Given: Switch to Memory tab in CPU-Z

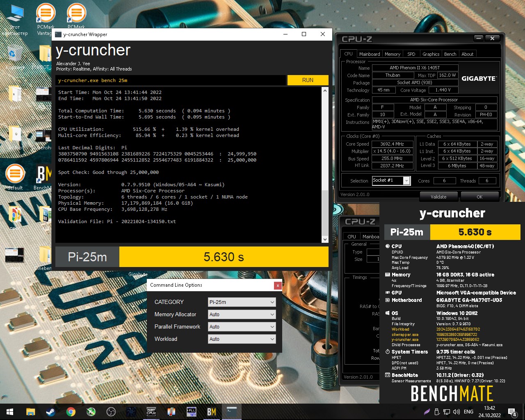Looking at the screenshot, I should [x=393, y=54].
